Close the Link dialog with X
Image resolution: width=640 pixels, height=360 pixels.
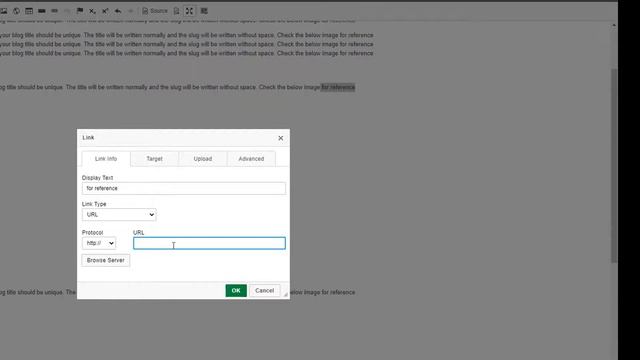(x=281, y=138)
